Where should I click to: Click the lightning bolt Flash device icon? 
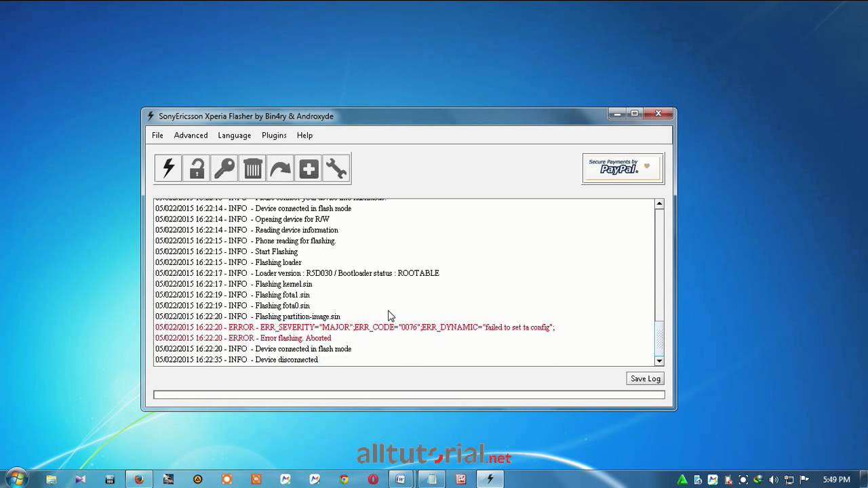(168, 168)
